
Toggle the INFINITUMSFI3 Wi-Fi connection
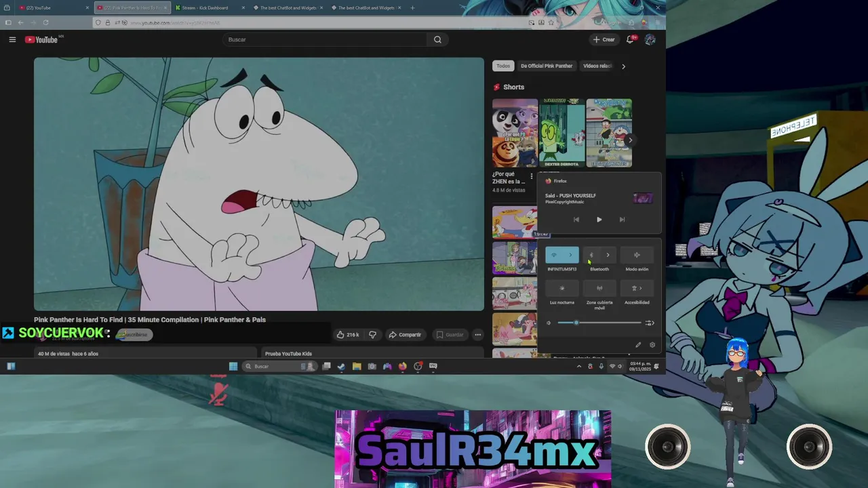[x=554, y=255]
